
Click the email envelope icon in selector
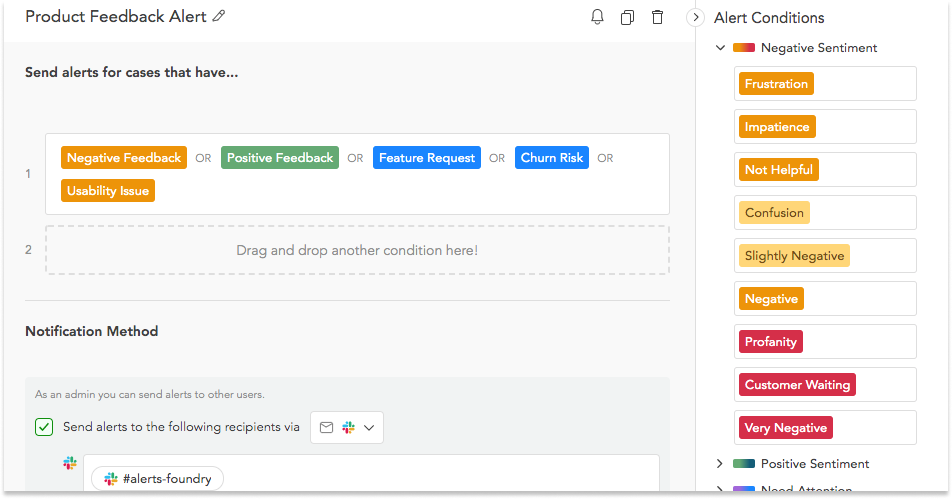coord(327,427)
